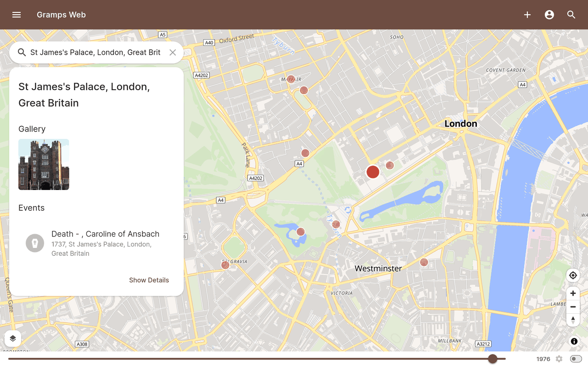Click Show Details link

149,280
